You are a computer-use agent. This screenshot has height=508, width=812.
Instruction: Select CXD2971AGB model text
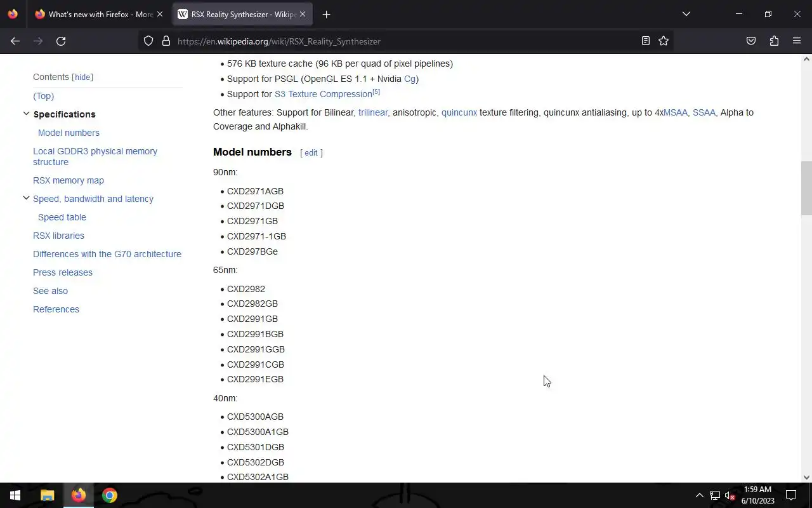pyautogui.click(x=255, y=191)
